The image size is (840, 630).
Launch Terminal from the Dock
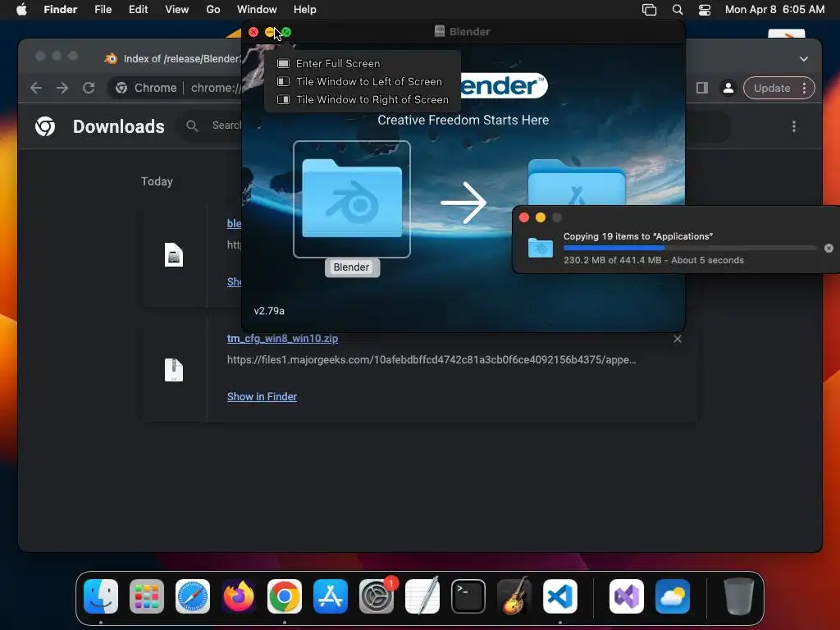click(468, 596)
